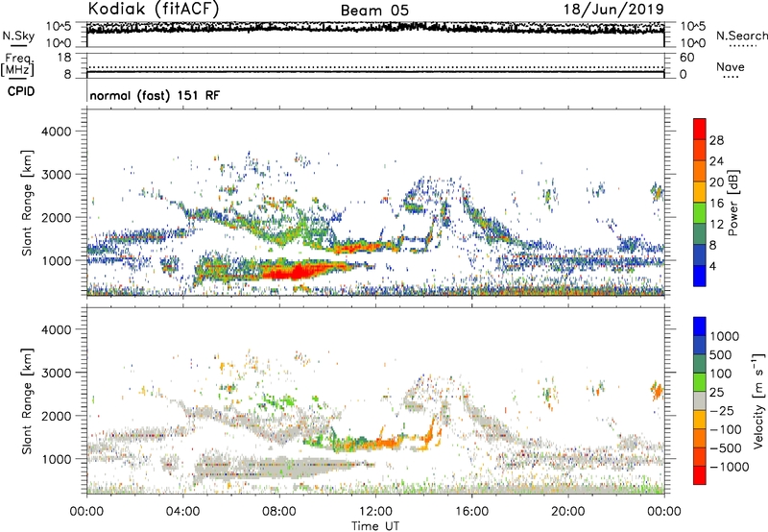Click the orange negative-velocity patch near 12:00
The image size is (768, 532).
(x=386, y=443)
